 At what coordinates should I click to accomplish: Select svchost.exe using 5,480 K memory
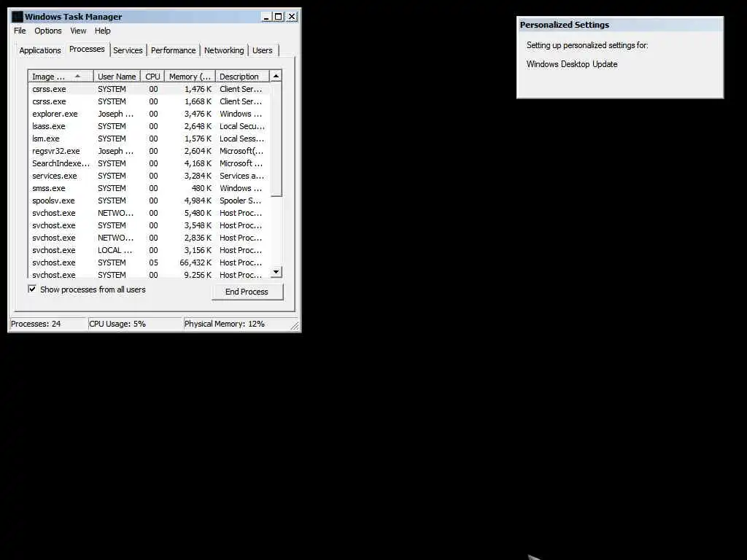149,213
